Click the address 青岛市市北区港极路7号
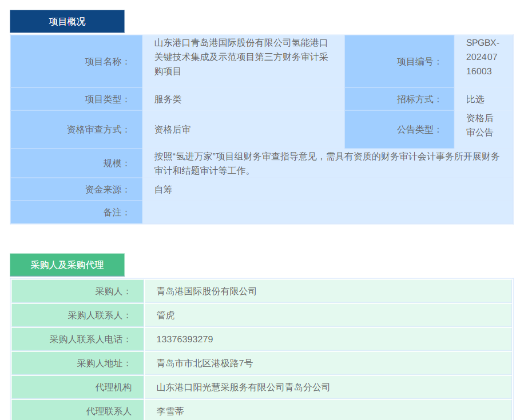This screenshot has height=420, width=524. pos(204,363)
